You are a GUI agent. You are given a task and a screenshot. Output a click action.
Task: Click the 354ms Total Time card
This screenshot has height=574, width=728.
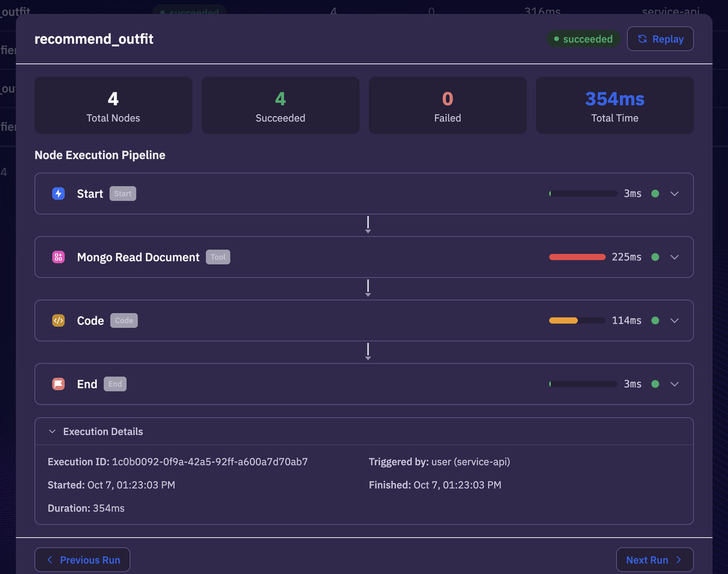(x=615, y=105)
